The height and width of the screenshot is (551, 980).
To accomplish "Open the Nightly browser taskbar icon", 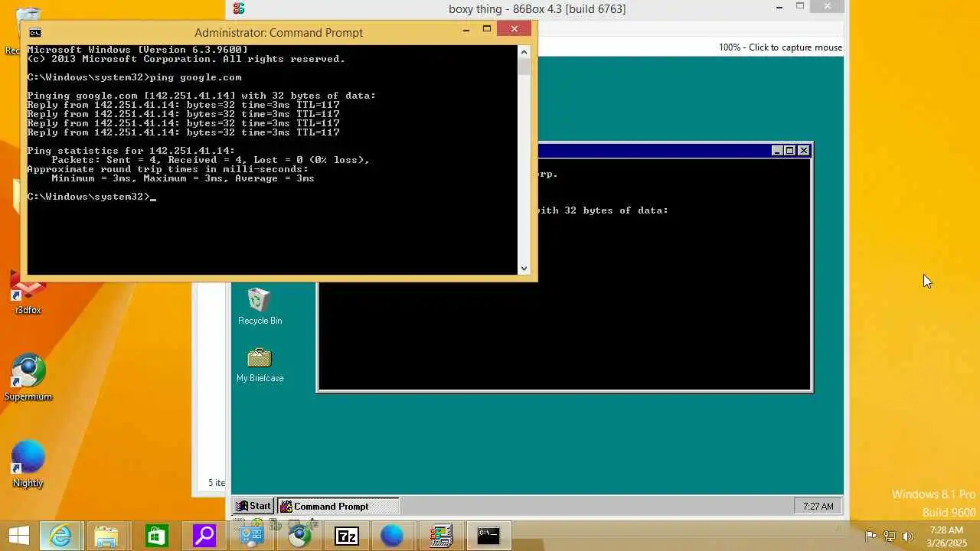I will 392,536.
